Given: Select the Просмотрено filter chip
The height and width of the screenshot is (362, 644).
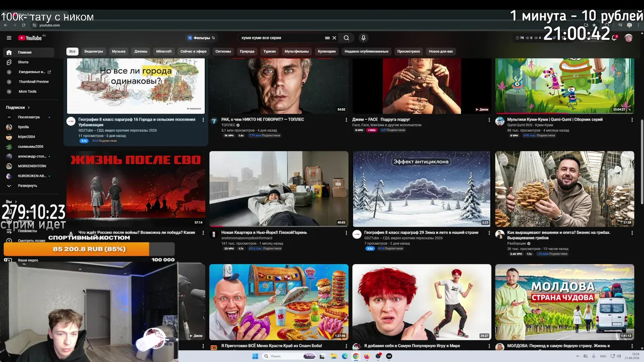Looking at the screenshot, I should tap(409, 51).
